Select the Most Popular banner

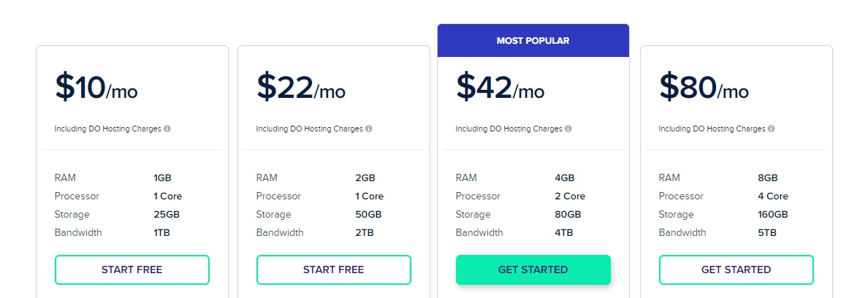click(x=533, y=40)
